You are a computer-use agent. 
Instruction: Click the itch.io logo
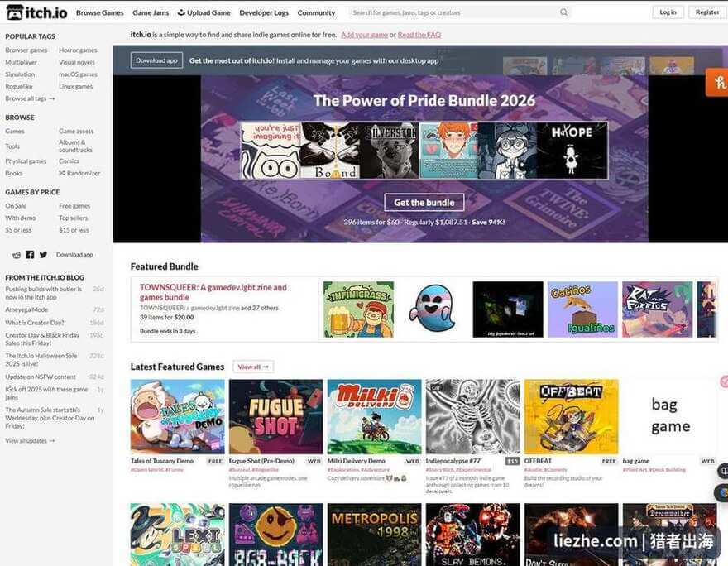[36, 12]
